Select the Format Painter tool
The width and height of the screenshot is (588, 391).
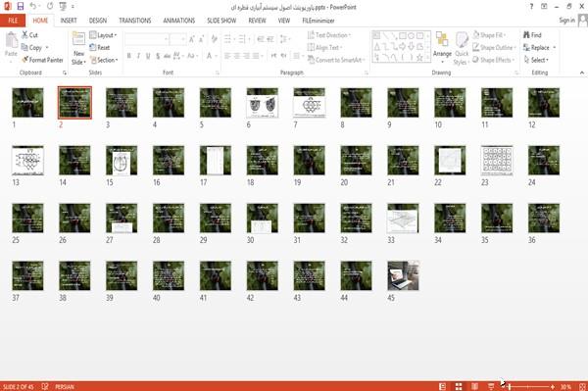point(42,60)
